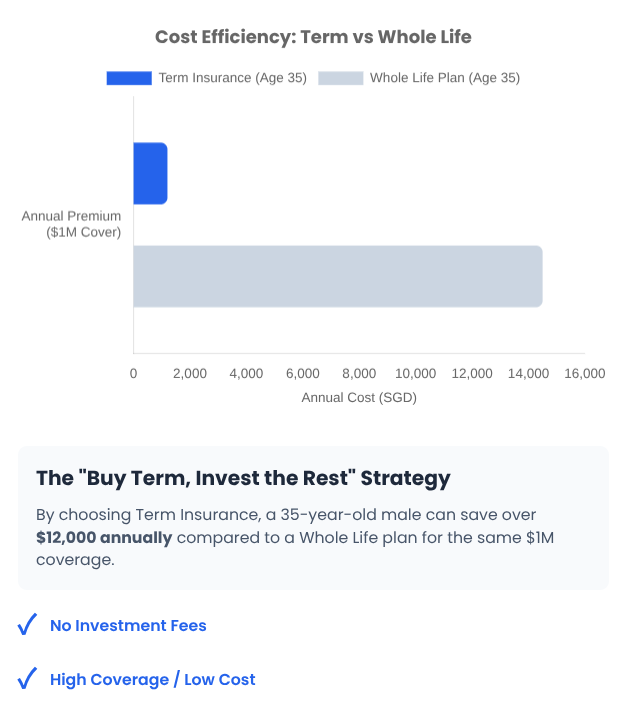Click the bold "$12,000 annually" text
This screenshot has height=712, width=618.
click(x=104, y=538)
